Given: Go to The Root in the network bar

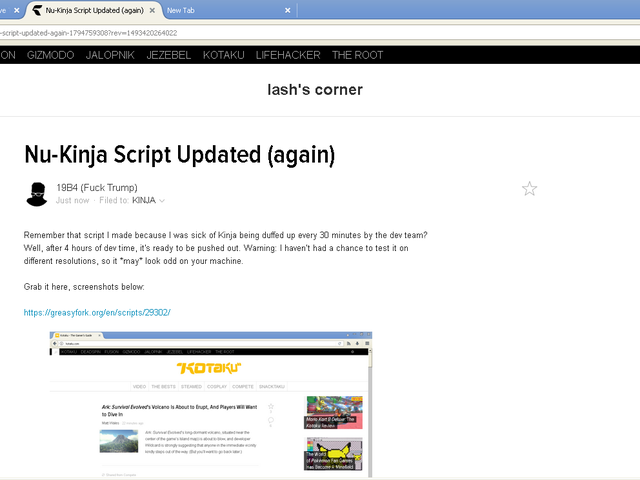Looking at the screenshot, I should 358,55.
